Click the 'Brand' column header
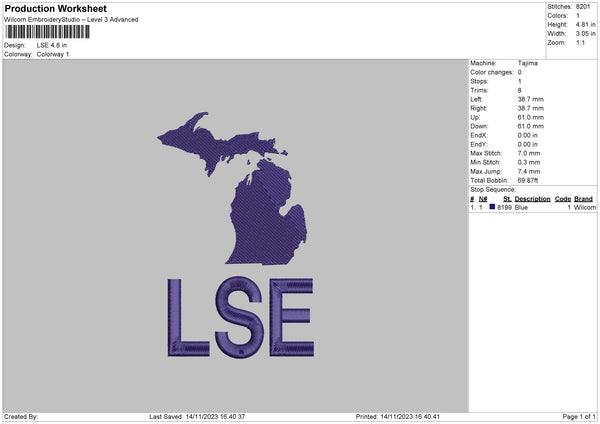 [x=583, y=199]
